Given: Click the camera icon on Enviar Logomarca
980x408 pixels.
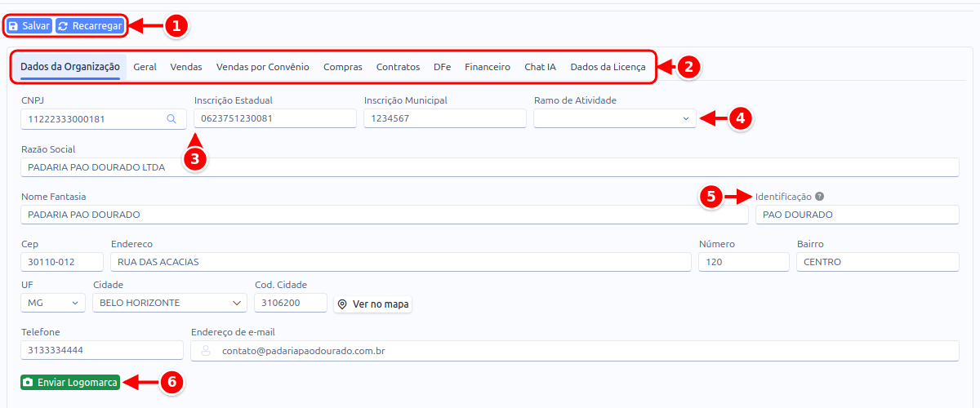Looking at the screenshot, I should click(x=28, y=382).
